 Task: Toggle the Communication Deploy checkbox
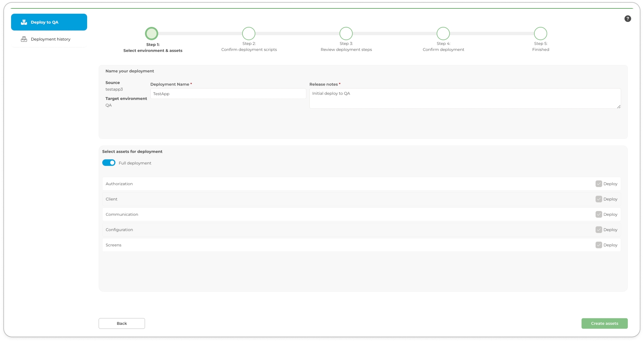pyautogui.click(x=599, y=214)
